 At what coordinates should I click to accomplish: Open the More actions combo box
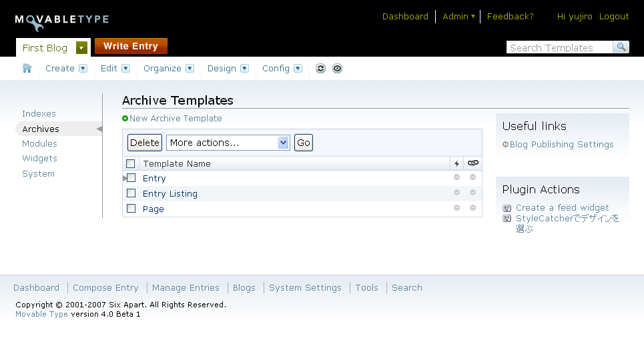pyautogui.click(x=228, y=143)
